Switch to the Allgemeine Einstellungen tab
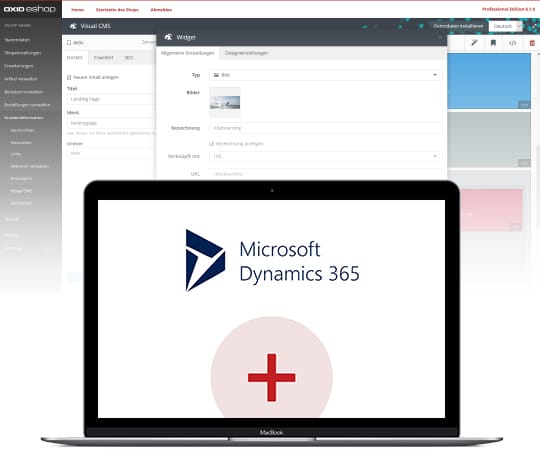The height and width of the screenshot is (460, 540). click(188, 53)
